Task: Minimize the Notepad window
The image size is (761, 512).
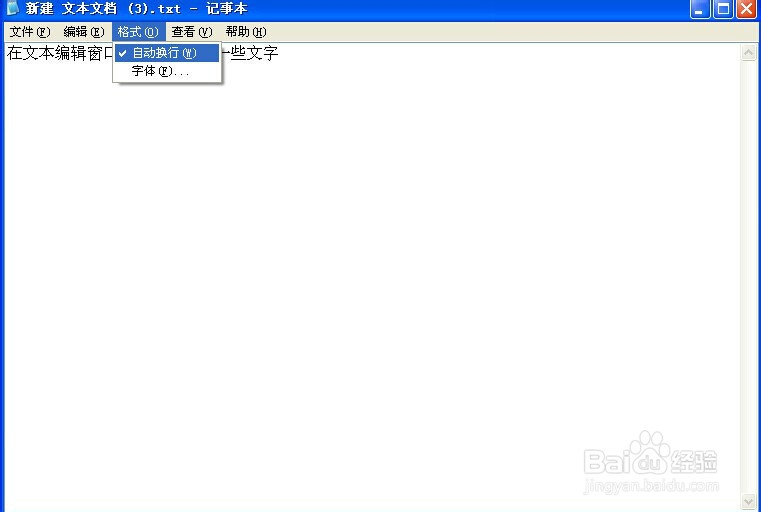Action: pos(700,9)
